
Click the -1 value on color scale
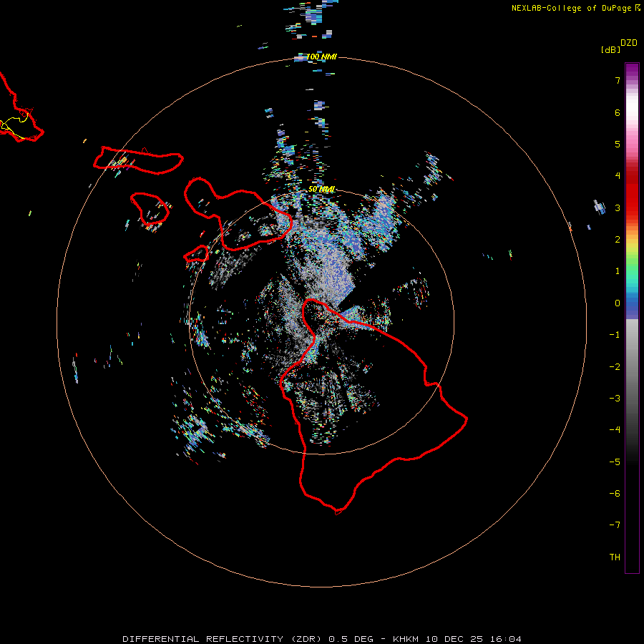(x=615, y=335)
